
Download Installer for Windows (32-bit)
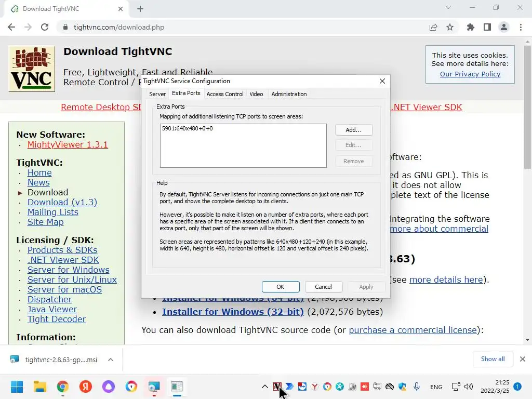pos(233,312)
